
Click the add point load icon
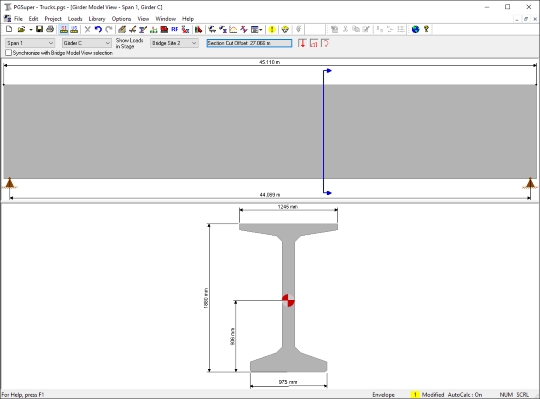[302, 43]
